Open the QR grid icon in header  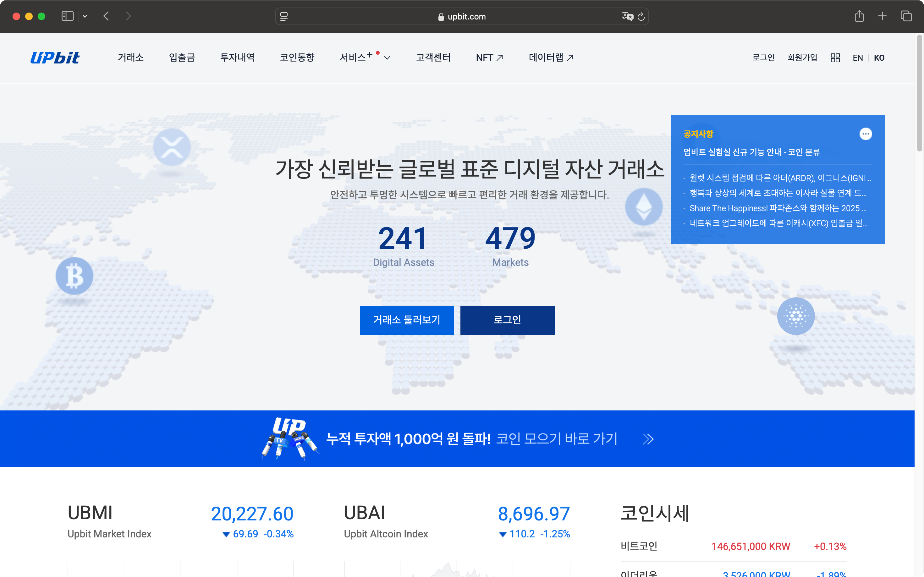pos(835,58)
